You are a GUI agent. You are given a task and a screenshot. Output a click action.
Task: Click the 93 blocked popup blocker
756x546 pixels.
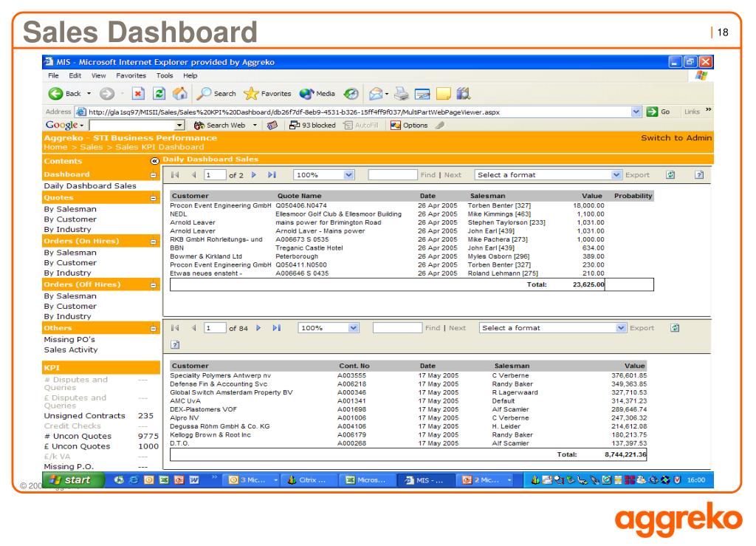tap(312, 126)
